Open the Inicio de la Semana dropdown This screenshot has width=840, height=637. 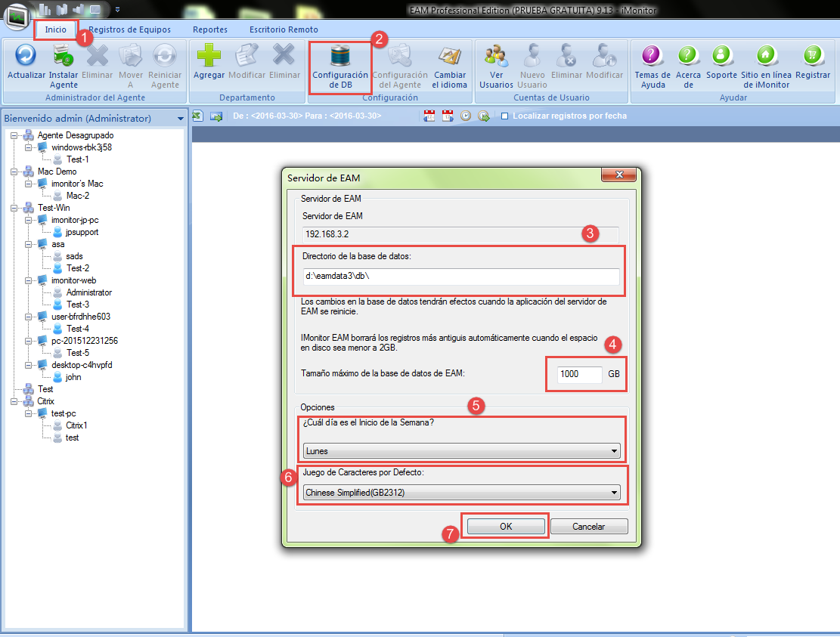(x=462, y=451)
